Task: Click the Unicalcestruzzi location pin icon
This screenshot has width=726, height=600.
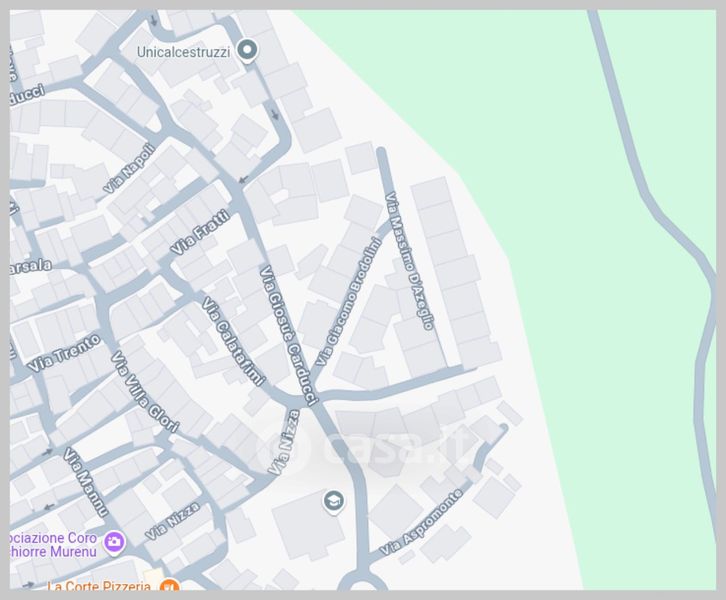Action: [247, 50]
